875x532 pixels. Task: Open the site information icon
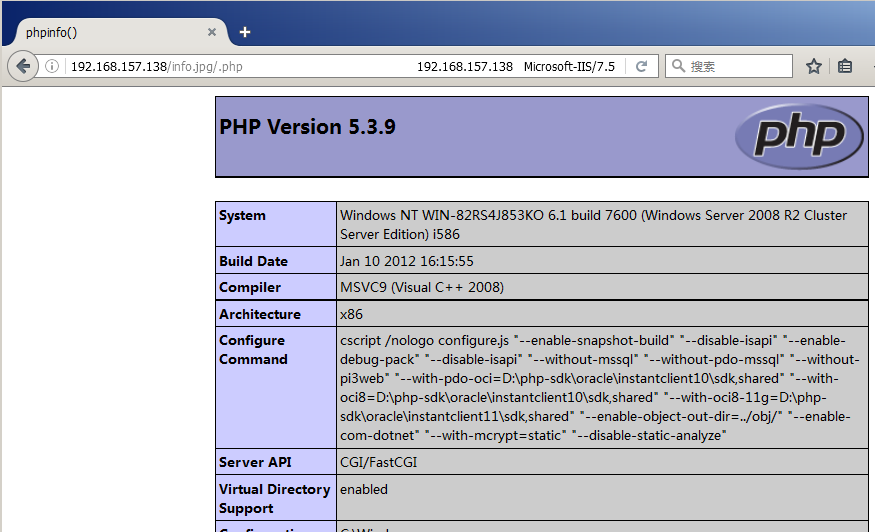[52, 66]
